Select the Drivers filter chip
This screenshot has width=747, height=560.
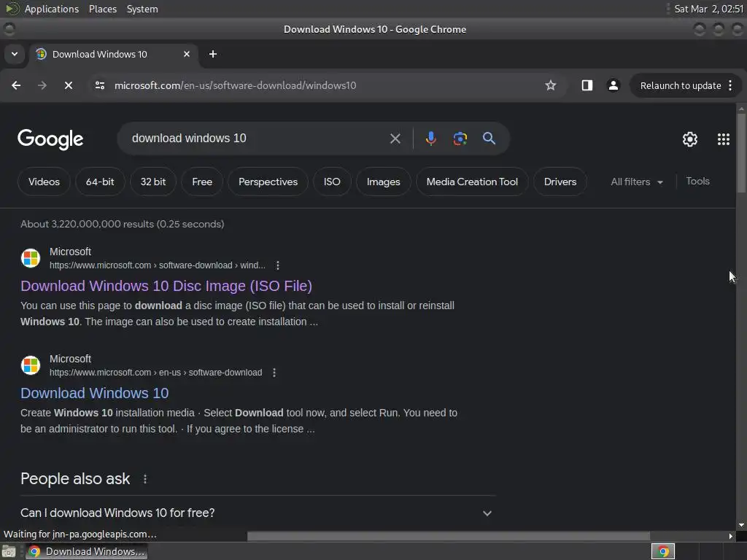coord(560,182)
